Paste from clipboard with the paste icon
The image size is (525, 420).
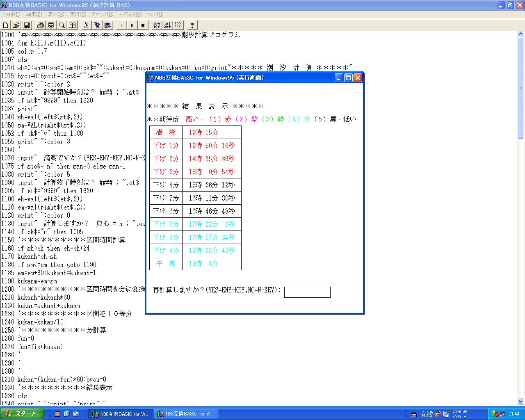[x=107, y=25]
